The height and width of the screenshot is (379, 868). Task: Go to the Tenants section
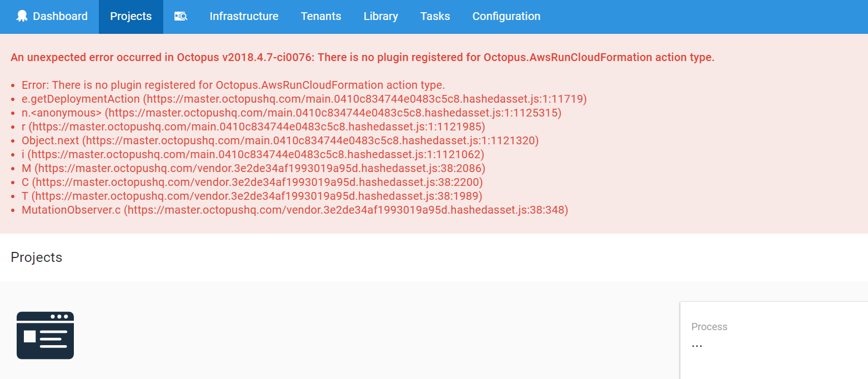(321, 16)
